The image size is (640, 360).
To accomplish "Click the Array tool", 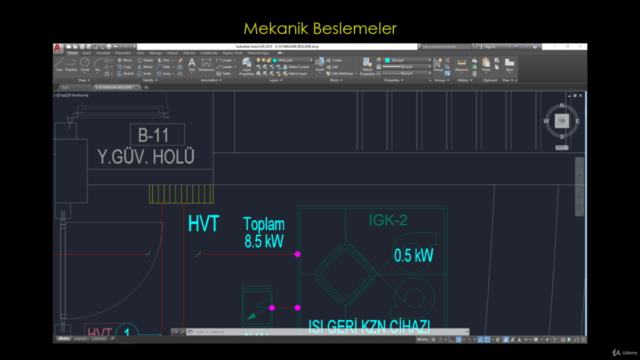I will coord(164,73).
